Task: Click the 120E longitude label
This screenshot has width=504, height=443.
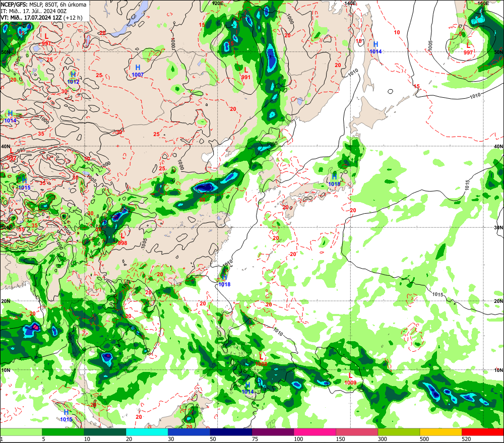Action: [218, 3]
